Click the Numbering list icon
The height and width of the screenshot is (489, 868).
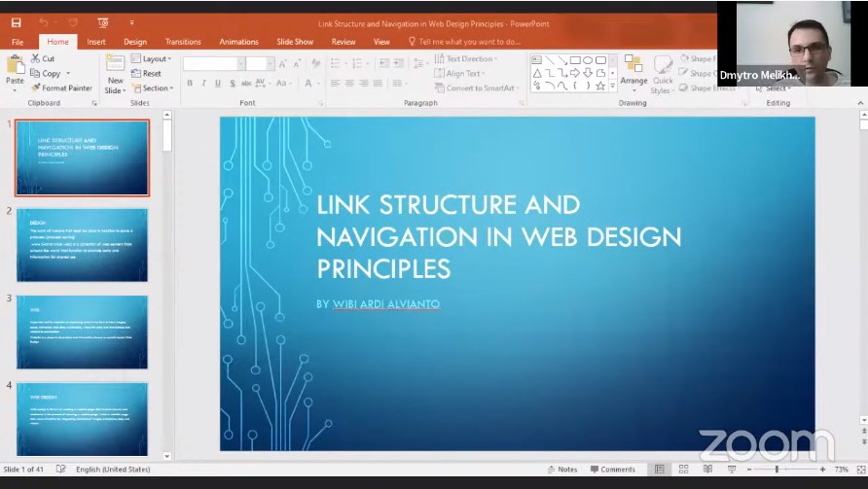358,63
